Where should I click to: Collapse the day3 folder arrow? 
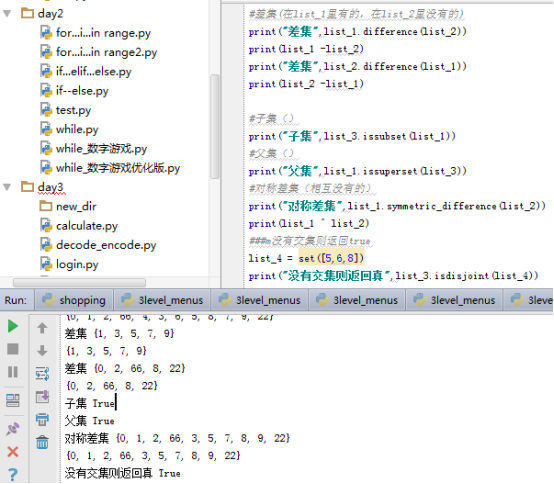7,187
